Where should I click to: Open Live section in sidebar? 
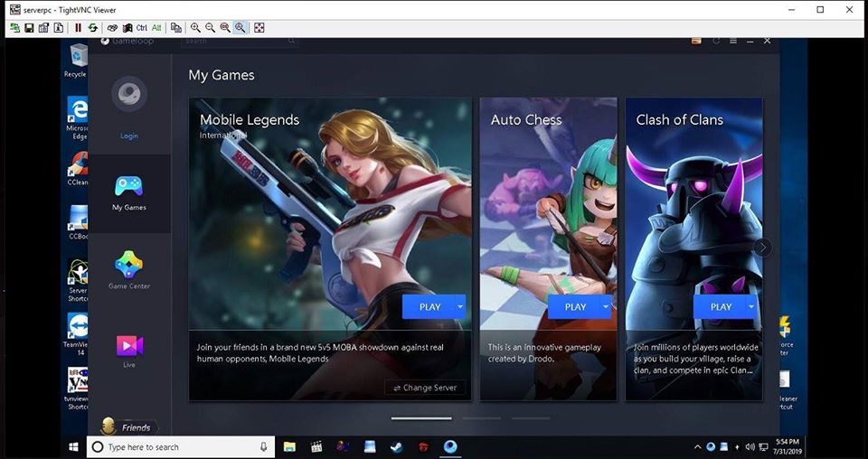129,351
